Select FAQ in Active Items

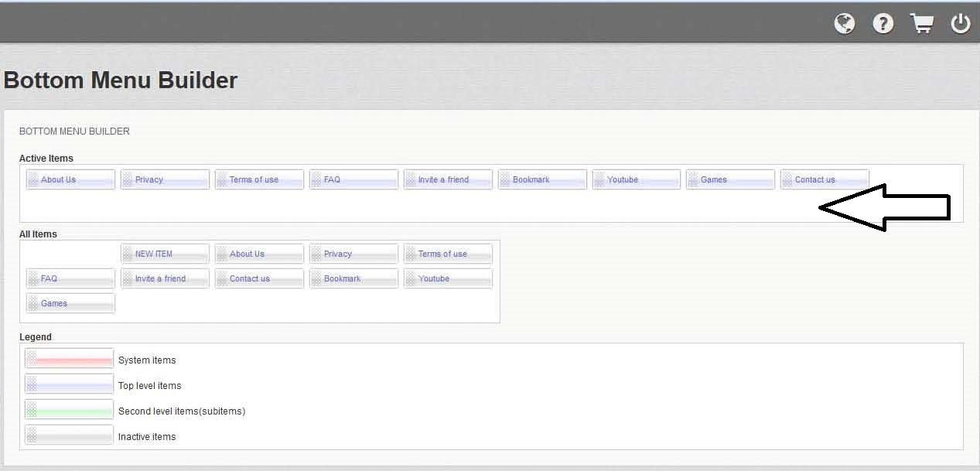click(x=353, y=179)
